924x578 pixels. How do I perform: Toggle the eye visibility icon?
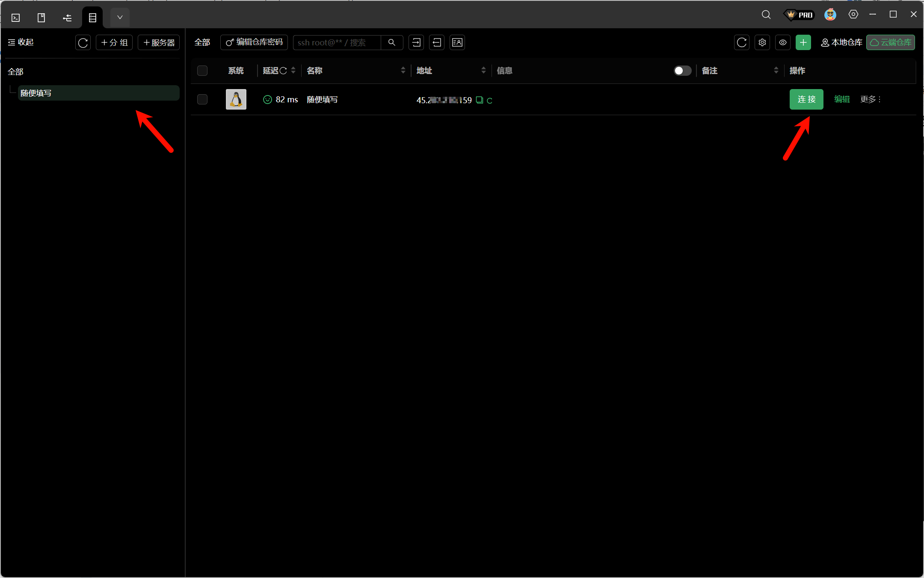(x=782, y=42)
